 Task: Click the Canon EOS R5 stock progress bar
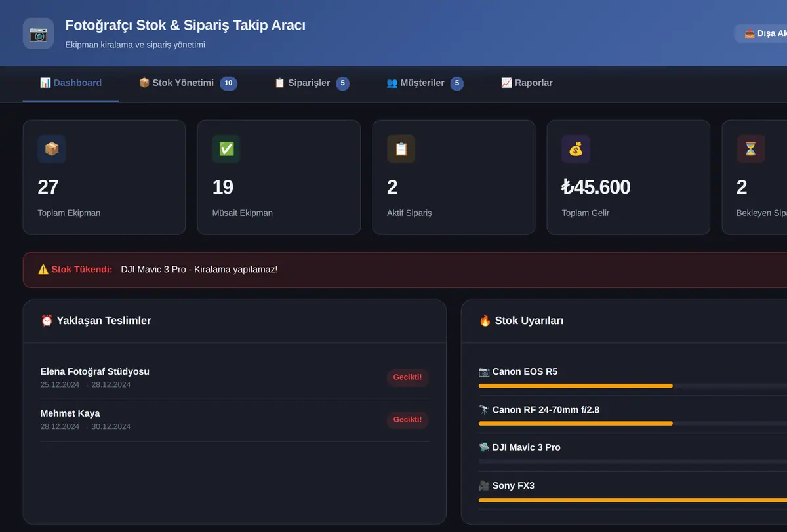633,386
